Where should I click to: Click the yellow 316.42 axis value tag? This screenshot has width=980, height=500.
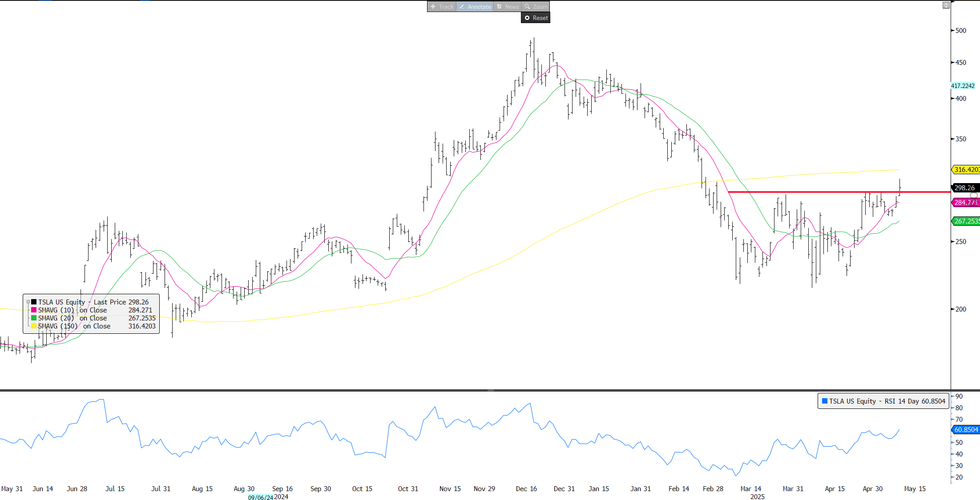tap(966, 169)
